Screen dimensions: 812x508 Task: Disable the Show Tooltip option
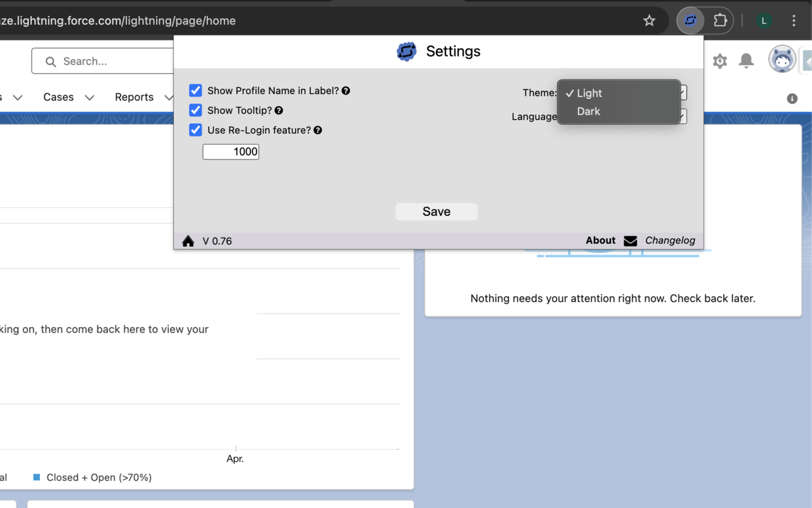pos(195,110)
